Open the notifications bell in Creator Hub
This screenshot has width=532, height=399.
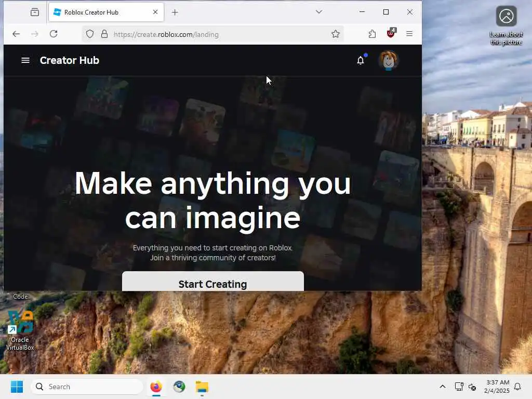361,60
